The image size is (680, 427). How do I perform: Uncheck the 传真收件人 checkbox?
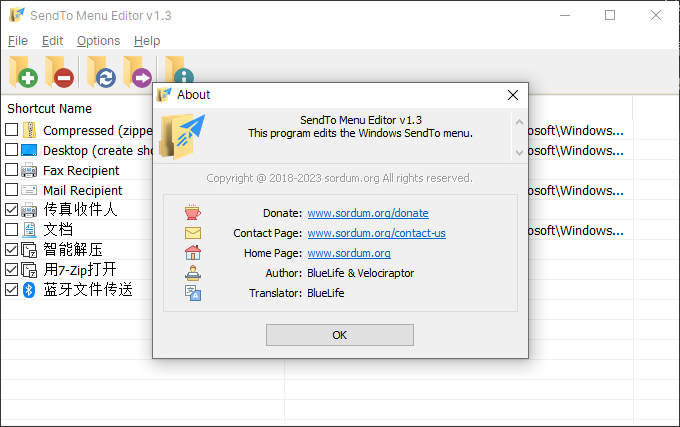(x=12, y=209)
